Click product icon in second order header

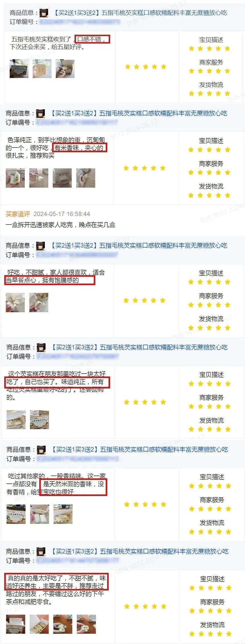tap(40, 114)
